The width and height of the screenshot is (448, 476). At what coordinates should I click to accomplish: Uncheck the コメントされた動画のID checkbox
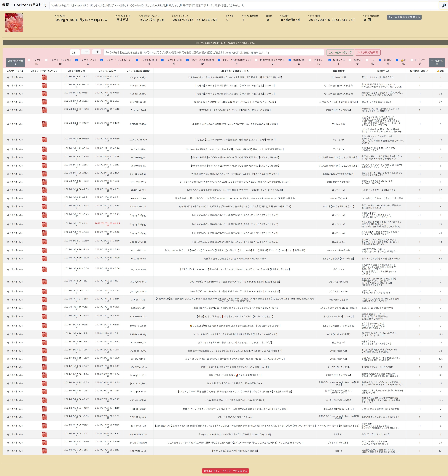(187, 60)
